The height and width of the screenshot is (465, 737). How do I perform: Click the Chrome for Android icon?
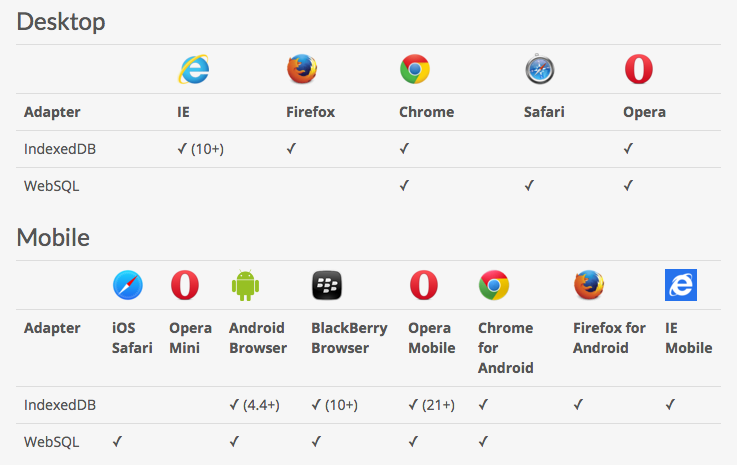point(494,285)
